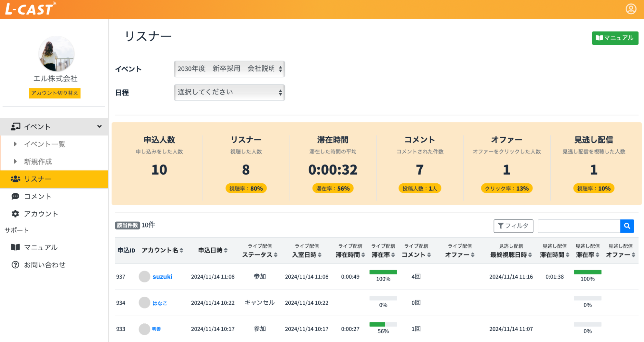Open the user account icon top right
Image resolution: width=644 pixels, height=342 pixels.
[x=630, y=9]
